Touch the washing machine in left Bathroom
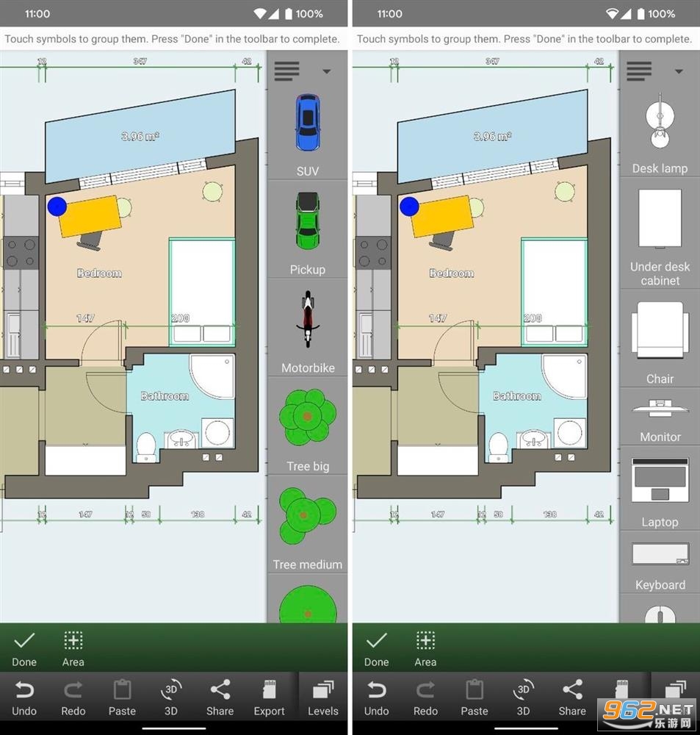This screenshot has width=700, height=735. pyautogui.click(x=217, y=433)
